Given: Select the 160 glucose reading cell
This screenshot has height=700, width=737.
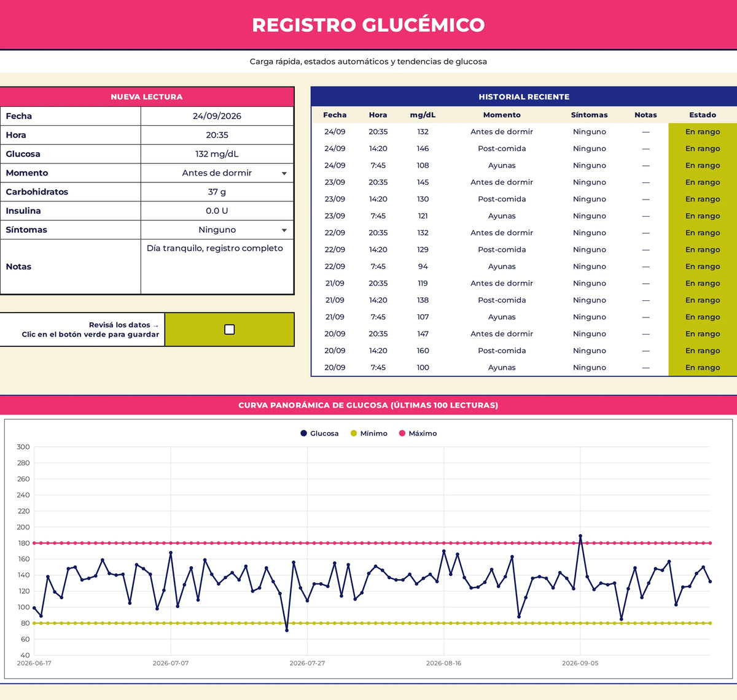Looking at the screenshot, I should pyautogui.click(x=423, y=351).
